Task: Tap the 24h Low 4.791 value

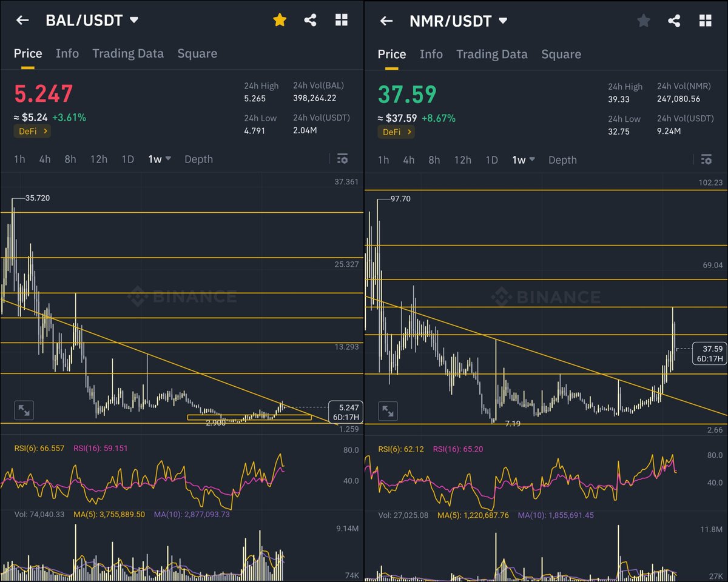Action: coord(255,130)
